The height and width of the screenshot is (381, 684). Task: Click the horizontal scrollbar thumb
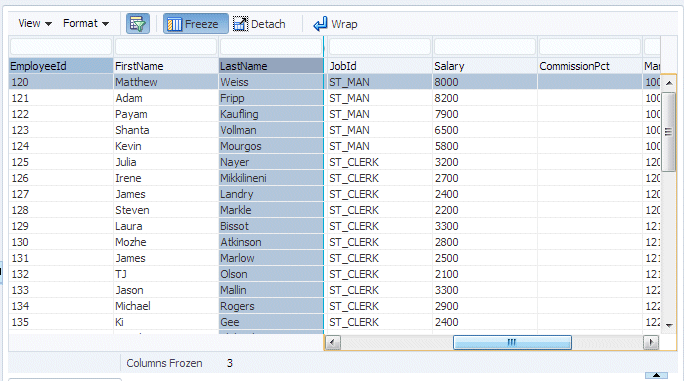coord(512,343)
